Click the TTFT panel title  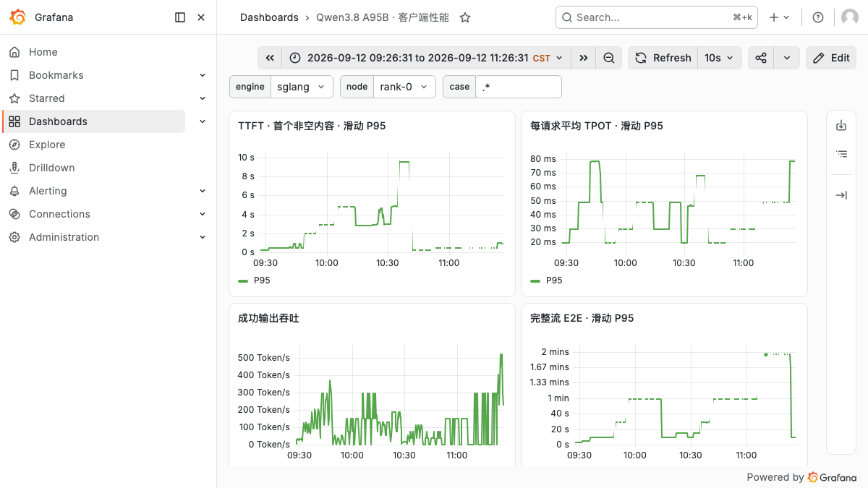coord(312,126)
